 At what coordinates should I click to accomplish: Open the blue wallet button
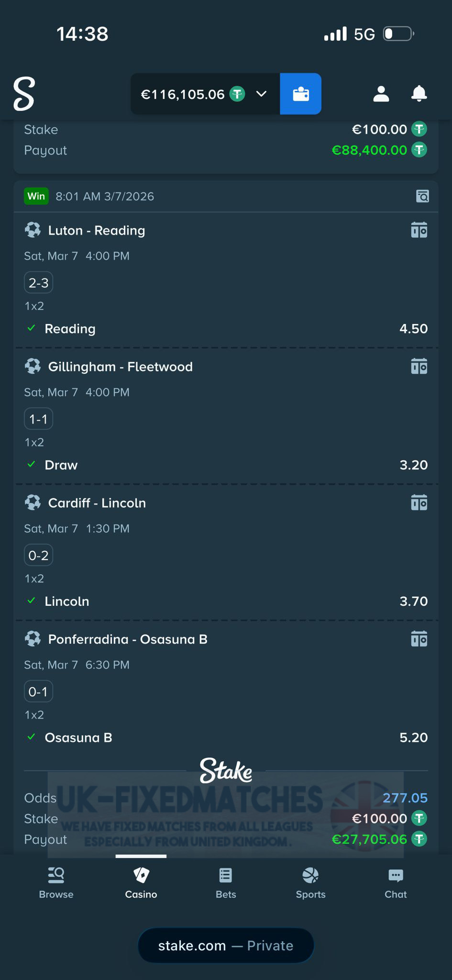(300, 94)
